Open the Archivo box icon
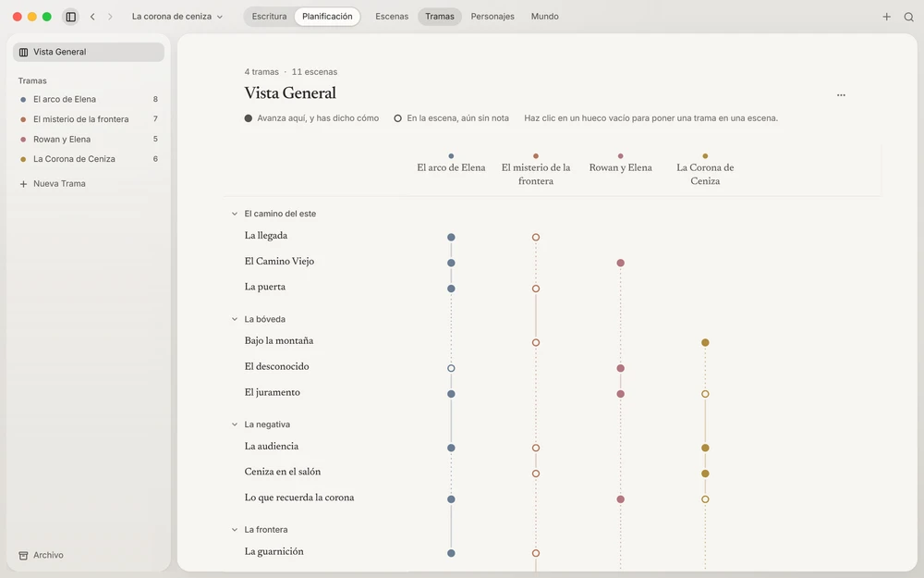Viewport: 924px width, 578px height. (24, 556)
